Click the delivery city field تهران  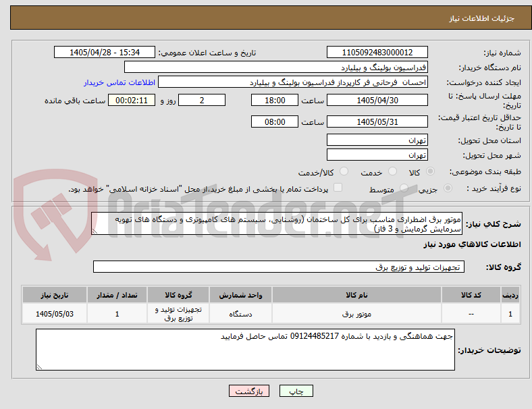377,155
